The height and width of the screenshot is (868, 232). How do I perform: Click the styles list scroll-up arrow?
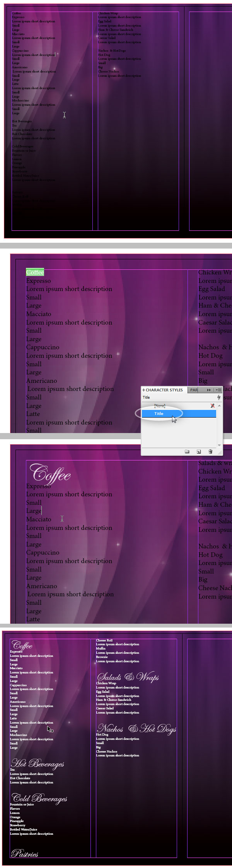(x=219, y=406)
